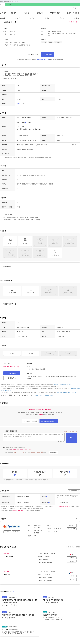Jump to the 근무조건 section tab

point(17,18)
